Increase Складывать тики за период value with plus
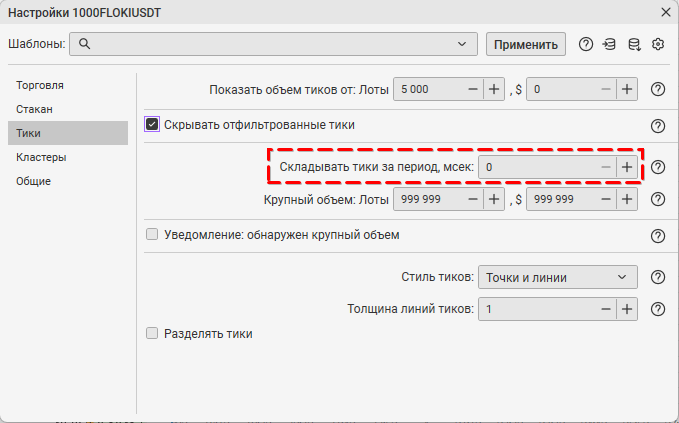This screenshot has height=423, width=679. click(x=626, y=167)
